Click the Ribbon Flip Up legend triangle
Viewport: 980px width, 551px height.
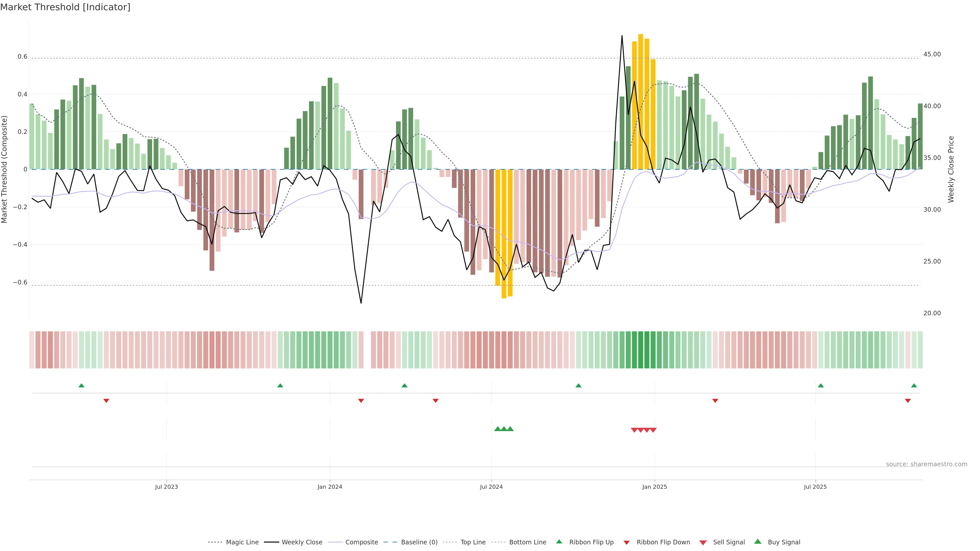pyautogui.click(x=559, y=542)
